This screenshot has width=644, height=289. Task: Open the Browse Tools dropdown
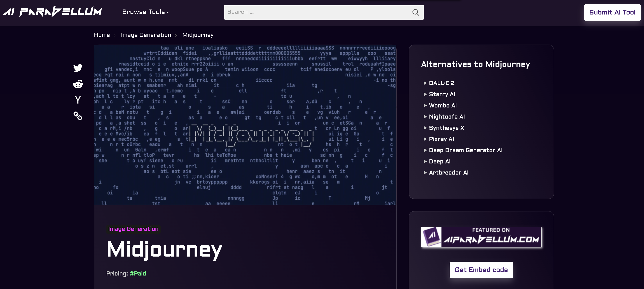pyautogui.click(x=146, y=12)
